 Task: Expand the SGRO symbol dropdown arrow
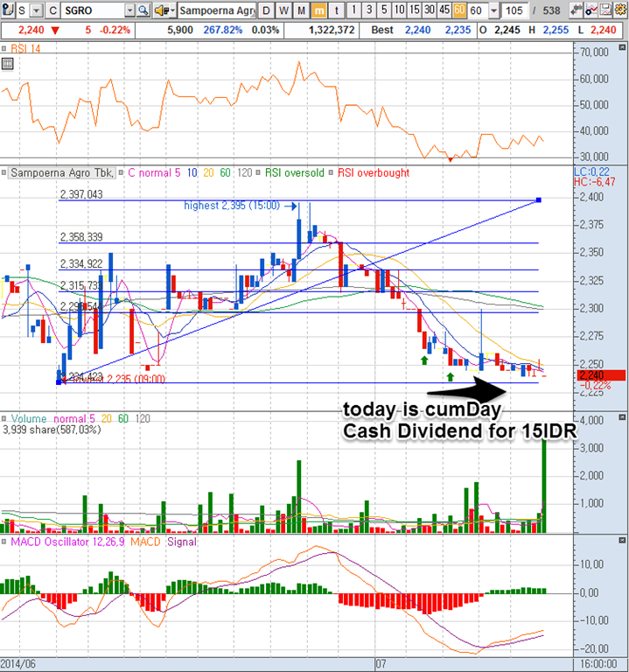coord(129,10)
